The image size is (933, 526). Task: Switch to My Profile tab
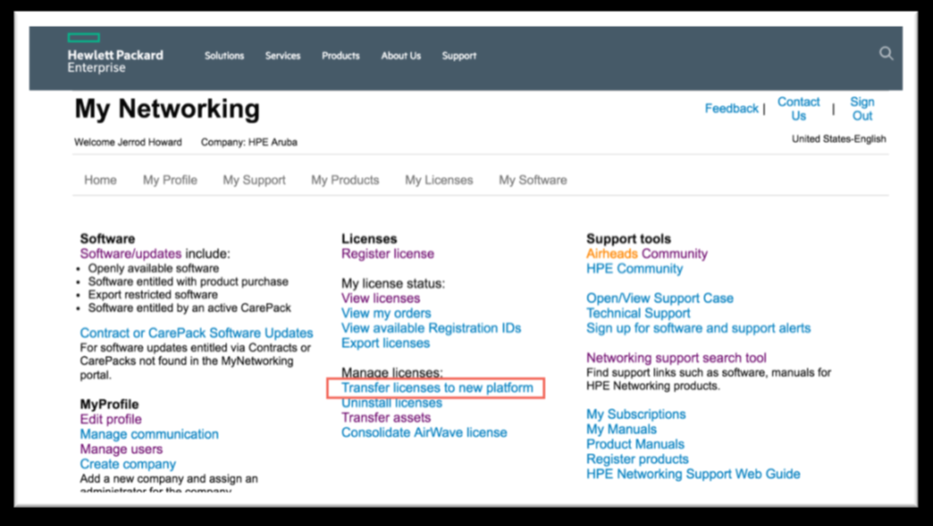coord(170,180)
